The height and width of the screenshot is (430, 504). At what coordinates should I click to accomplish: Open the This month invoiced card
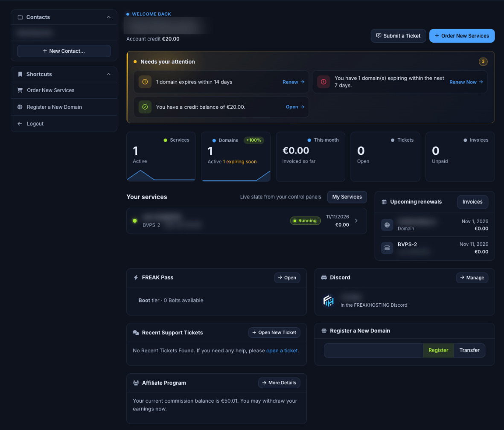coord(311,157)
